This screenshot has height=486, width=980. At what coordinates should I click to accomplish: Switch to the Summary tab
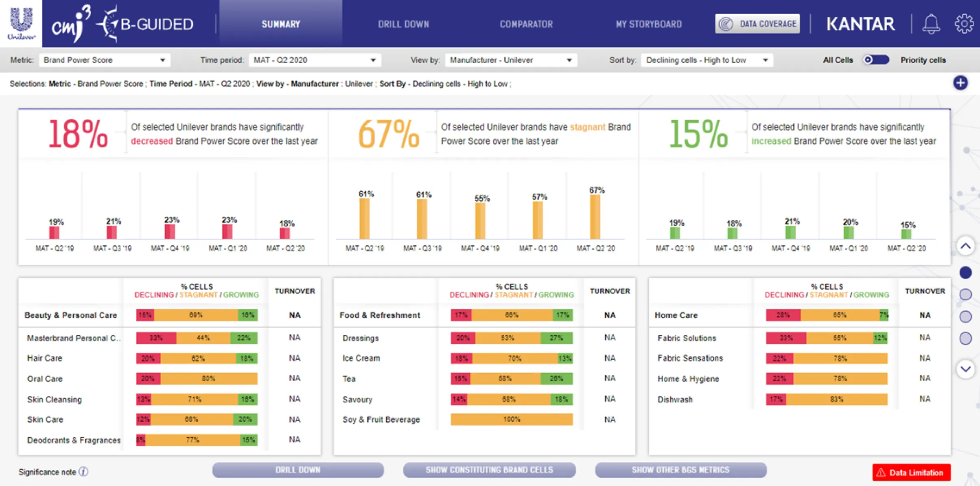(x=281, y=24)
